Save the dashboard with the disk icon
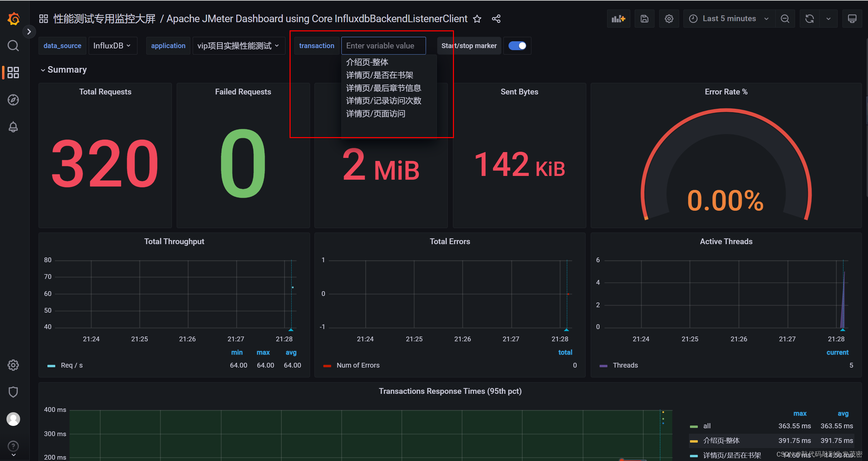868x461 pixels. 644,19
